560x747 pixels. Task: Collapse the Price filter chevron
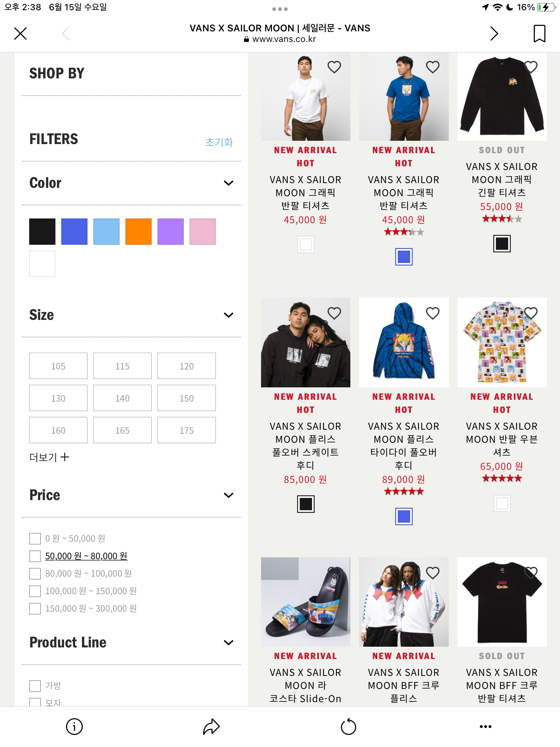pyautogui.click(x=228, y=495)
